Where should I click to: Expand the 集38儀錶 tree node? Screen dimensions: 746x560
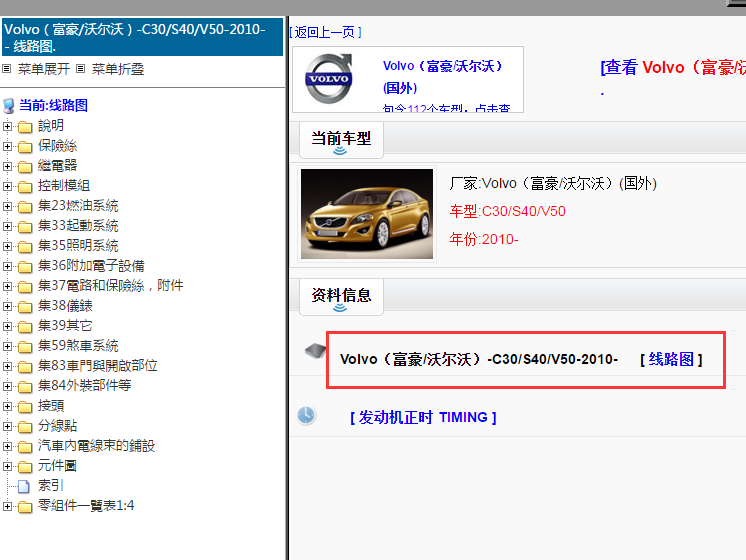[x=7, y=306]
